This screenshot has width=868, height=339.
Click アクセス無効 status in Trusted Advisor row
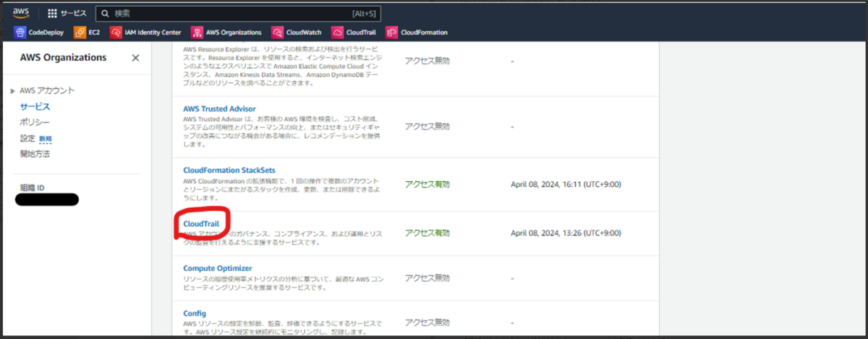(427, 126)
